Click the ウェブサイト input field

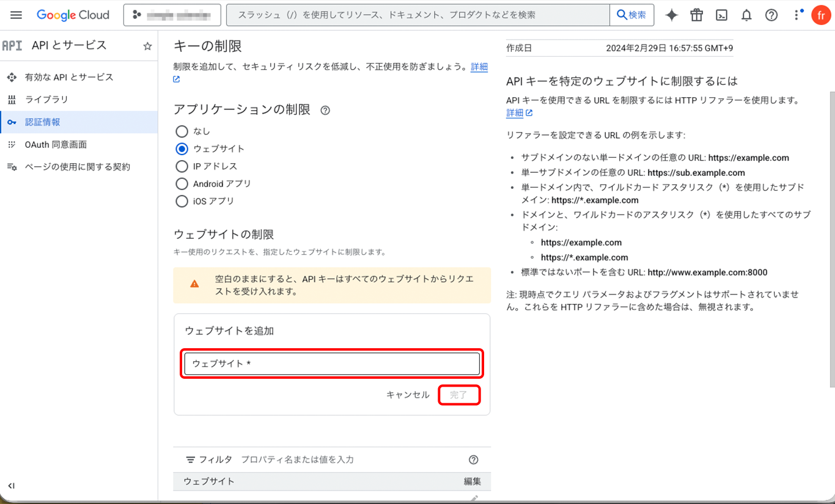tap(332, 364)
